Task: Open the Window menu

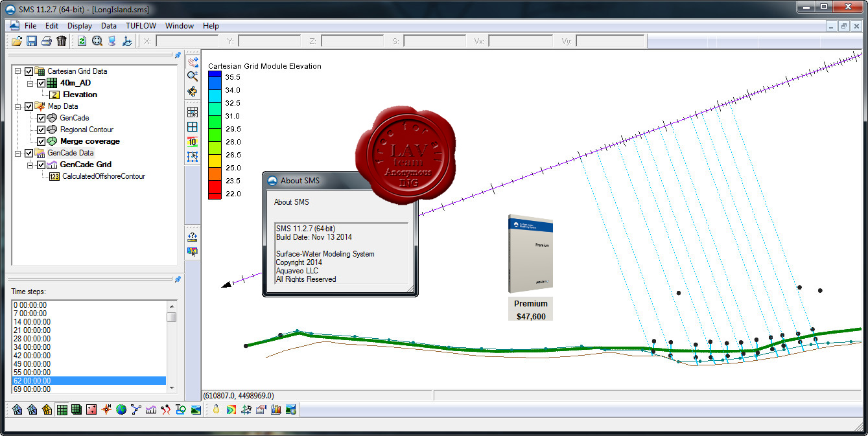Action: pos(180,26)
